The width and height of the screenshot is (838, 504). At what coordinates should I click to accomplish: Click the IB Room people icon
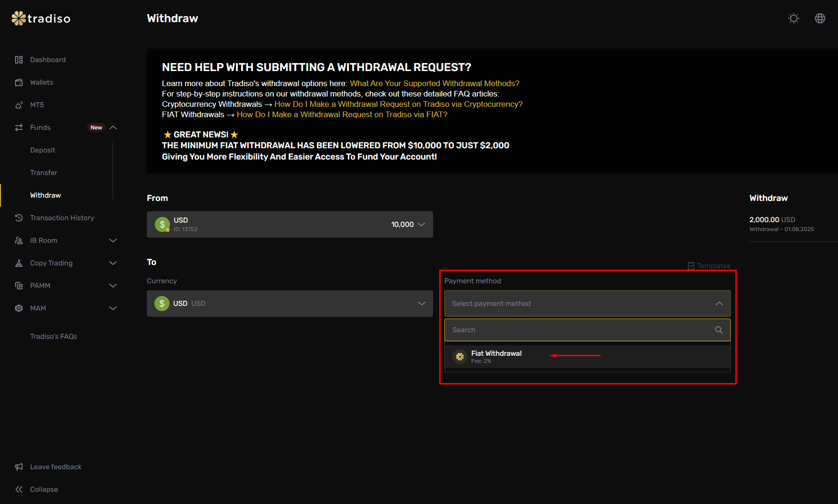click(19, 240)
